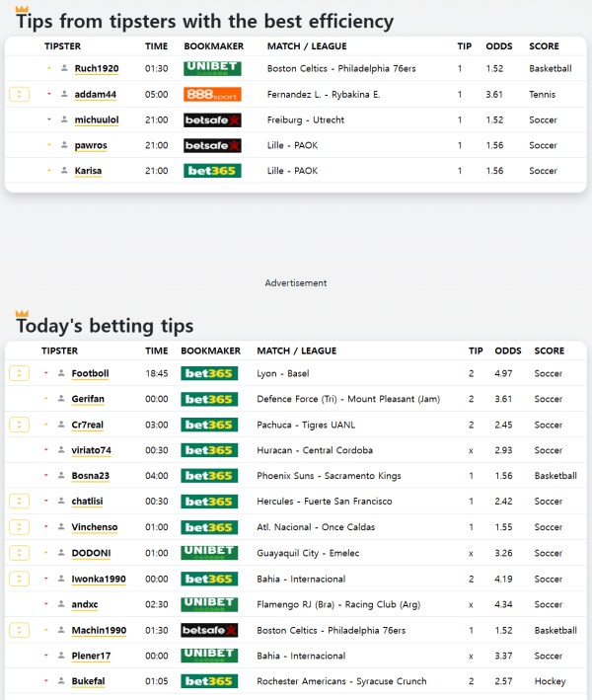Click the 888sport bookmaker logo
Screen dimensions: 592x700
tap(212, 95)
